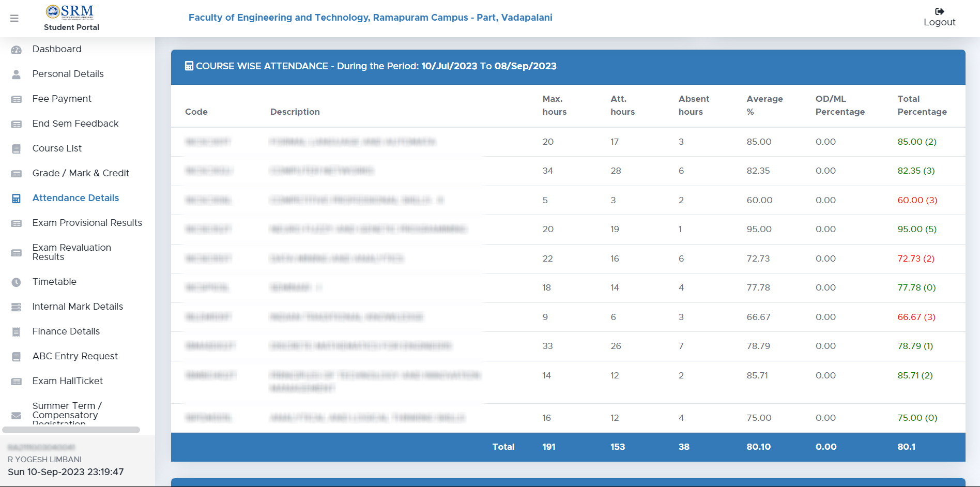The width and height of the screenshot is (980, 487).
Task: Open the ABC Entry Request page
Action: (74, 356)
